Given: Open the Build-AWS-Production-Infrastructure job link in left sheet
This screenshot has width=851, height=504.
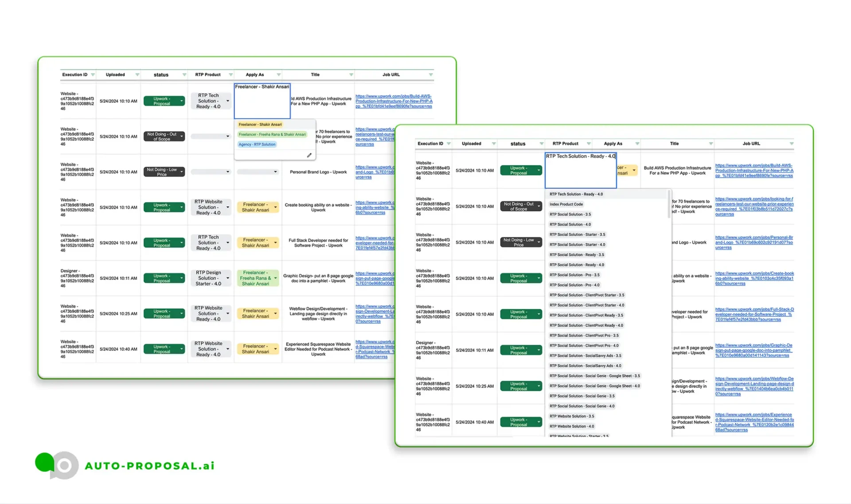Looking at the screenshot, I should coord(393,101).
